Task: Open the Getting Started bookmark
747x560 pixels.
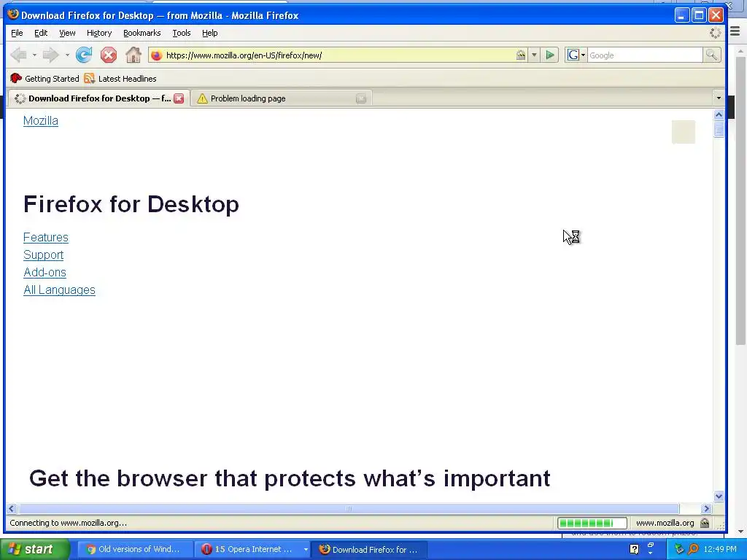Action: coord(44,79)
